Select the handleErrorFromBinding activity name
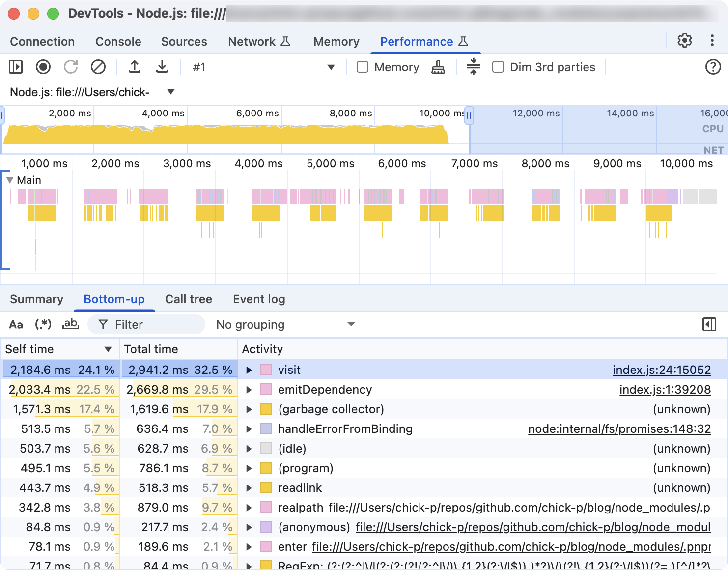This screenshot has height=570, width=728. coord(345,429)
